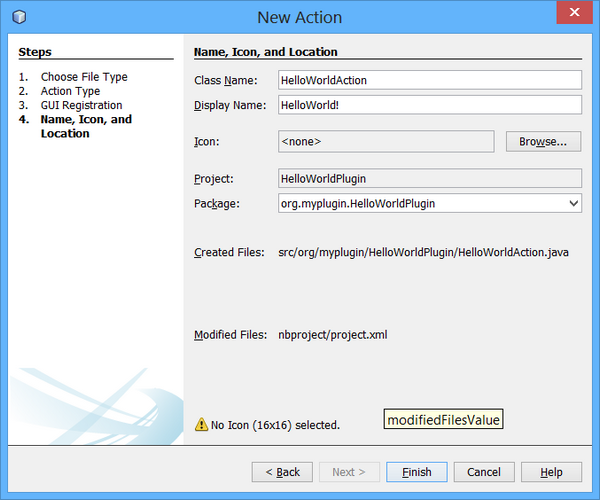
Task: Select step GUI Registration in Steps list
Action: 81,105
